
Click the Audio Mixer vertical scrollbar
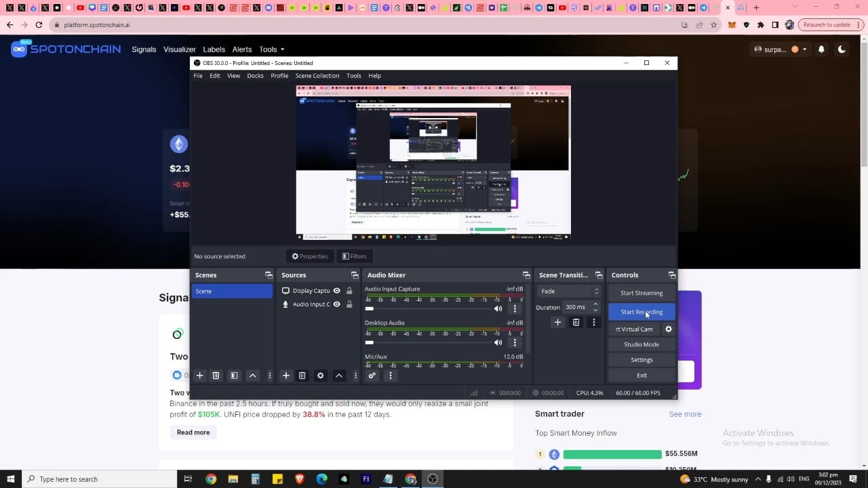(528, 319)
